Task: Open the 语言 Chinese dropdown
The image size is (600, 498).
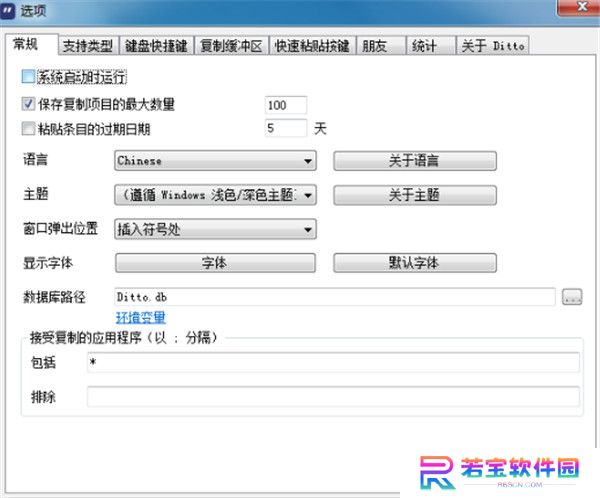Action: [215, 160]
